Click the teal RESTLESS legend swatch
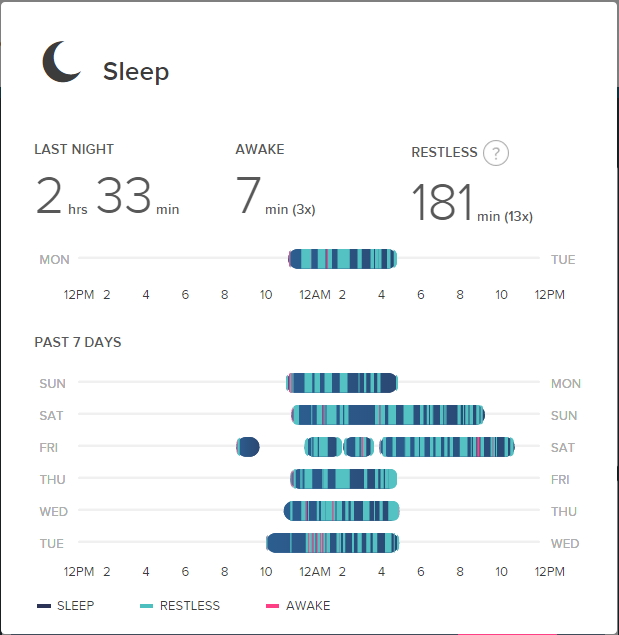The height and width of the screenshot is (635, 619). (x=146, y=606)
